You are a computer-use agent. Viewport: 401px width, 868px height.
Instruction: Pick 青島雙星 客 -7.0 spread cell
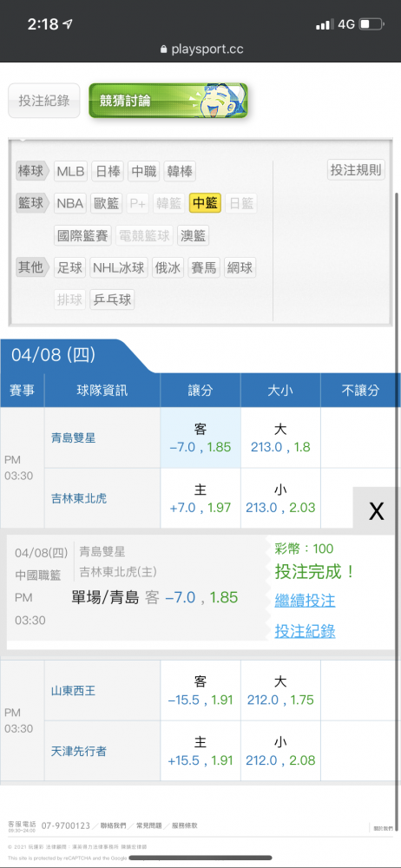[x=200, y=437]
